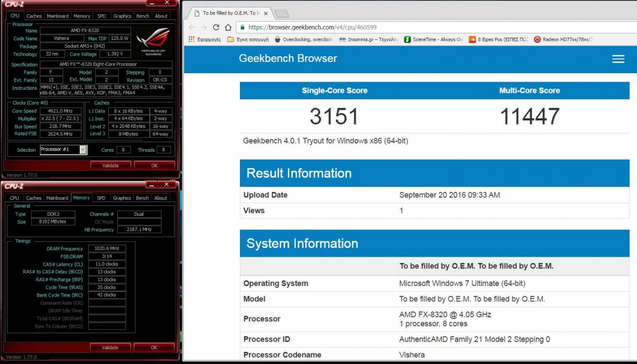Switch to SPD tab in bottom CPU-Z window

[101, 198]
